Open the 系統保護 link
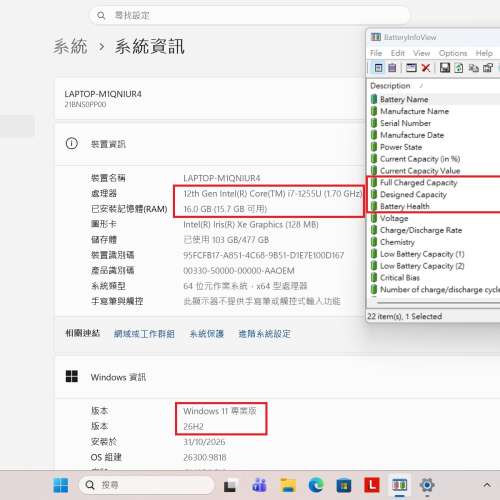500x500 pixels. coord(207,334)
